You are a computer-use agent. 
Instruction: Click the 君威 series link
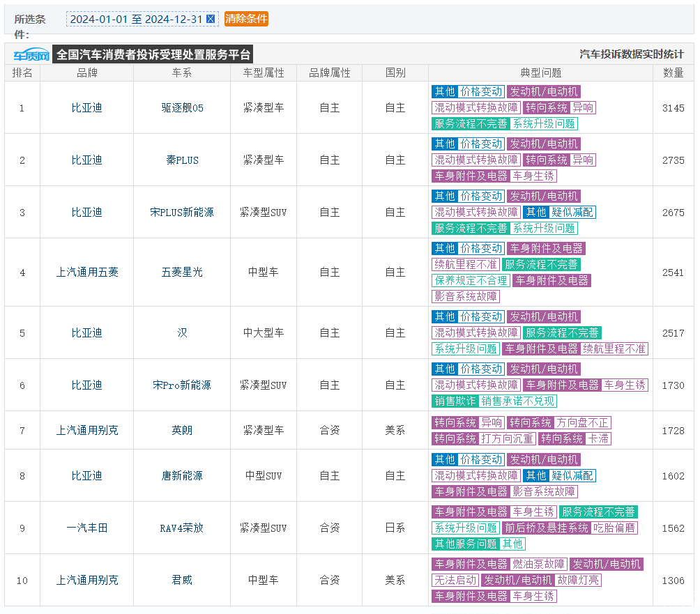pos(182,581)
